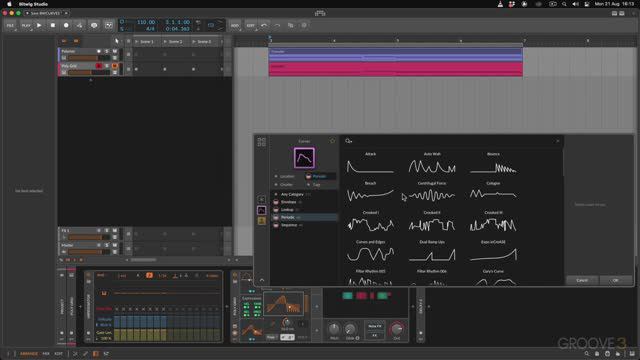The image size is (640, 360).
Task: Click the arrow pointer tool above tracks
Action: coord(117,41)
